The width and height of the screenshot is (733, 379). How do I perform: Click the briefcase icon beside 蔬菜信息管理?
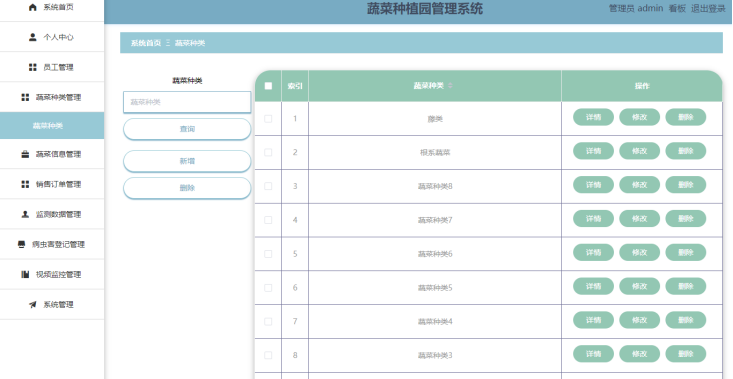pyautogui.click(x=25, y=154)
